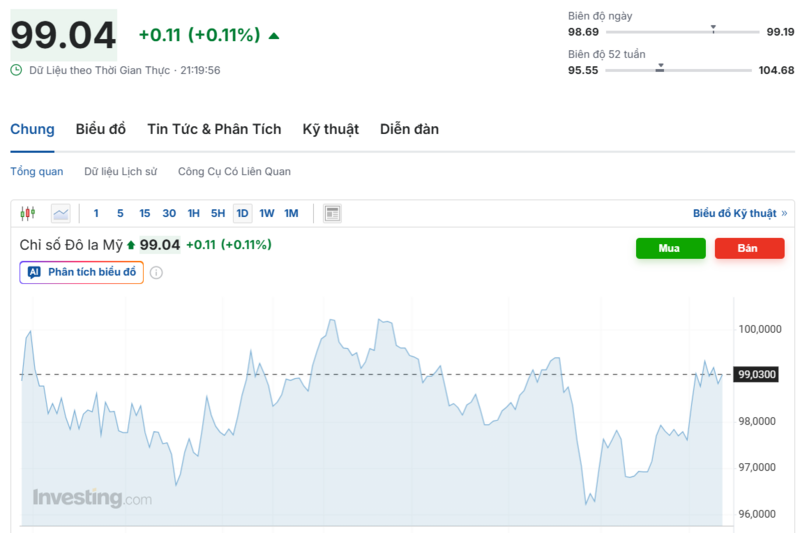800x533 pixels.
Task: Select the 1D timeframe
Action: [242, 213]
